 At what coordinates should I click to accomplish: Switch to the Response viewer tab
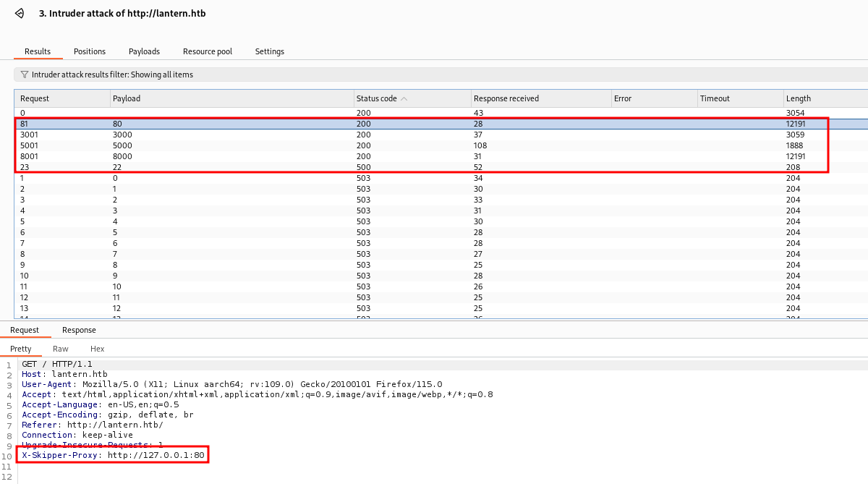tap(79, 330)
